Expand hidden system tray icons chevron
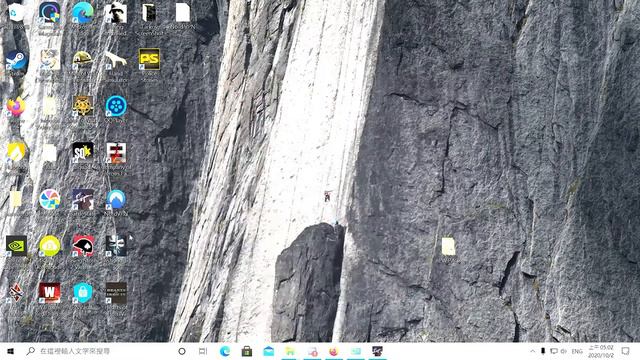 point(532,351)
